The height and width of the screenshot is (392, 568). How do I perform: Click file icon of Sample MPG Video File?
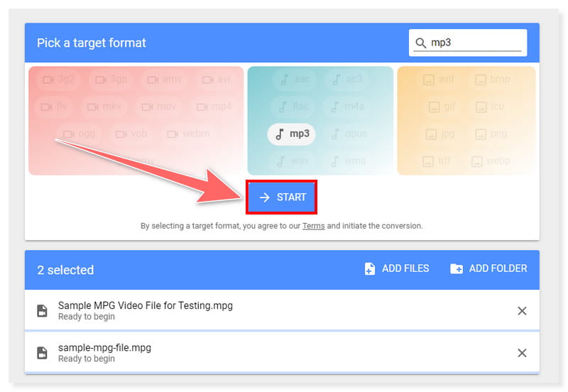(43, 310)
